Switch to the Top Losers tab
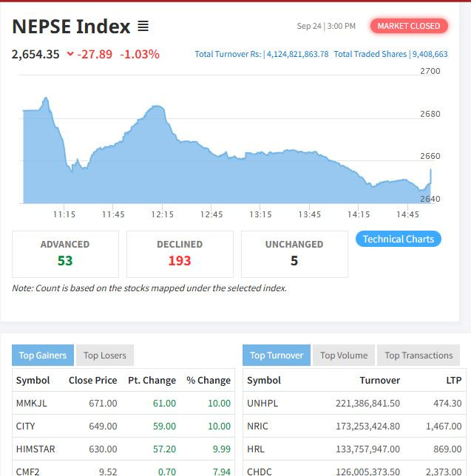The width and height of the screenshot is (471, 476). click(104, 356)
